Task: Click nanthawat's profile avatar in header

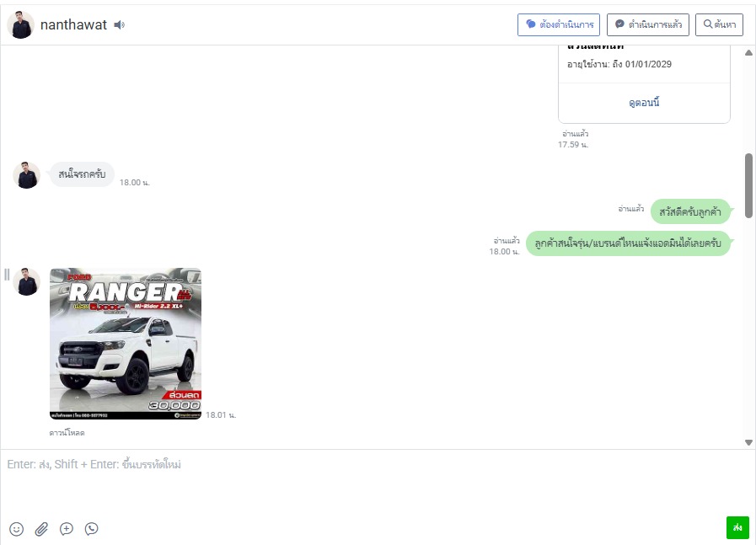Action: 20,25
